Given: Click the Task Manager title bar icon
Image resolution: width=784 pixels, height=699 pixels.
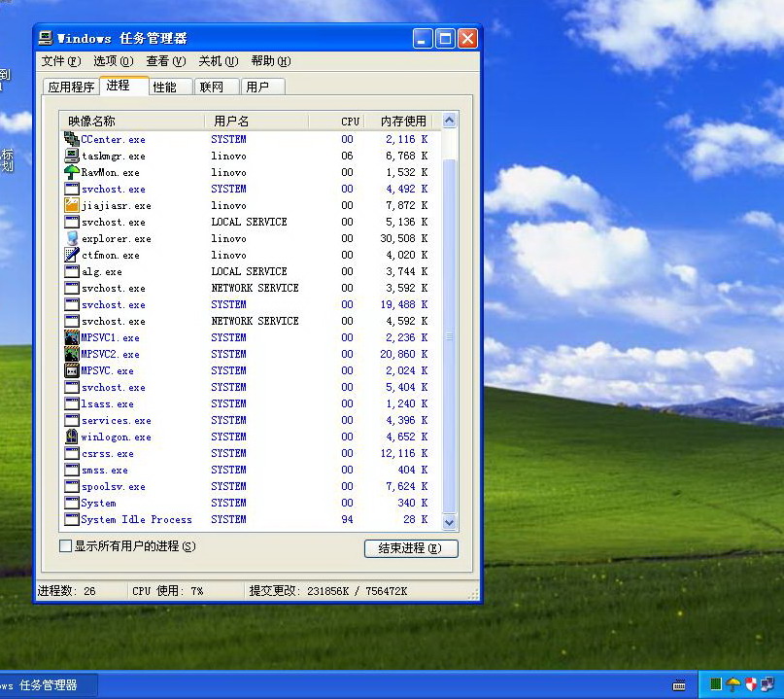Looking at the screenshot, I should [x=46, y=38].
